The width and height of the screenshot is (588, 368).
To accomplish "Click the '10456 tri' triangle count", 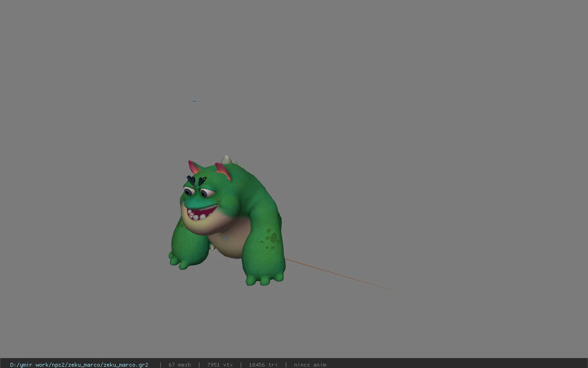I will click(x=263, y=365).
